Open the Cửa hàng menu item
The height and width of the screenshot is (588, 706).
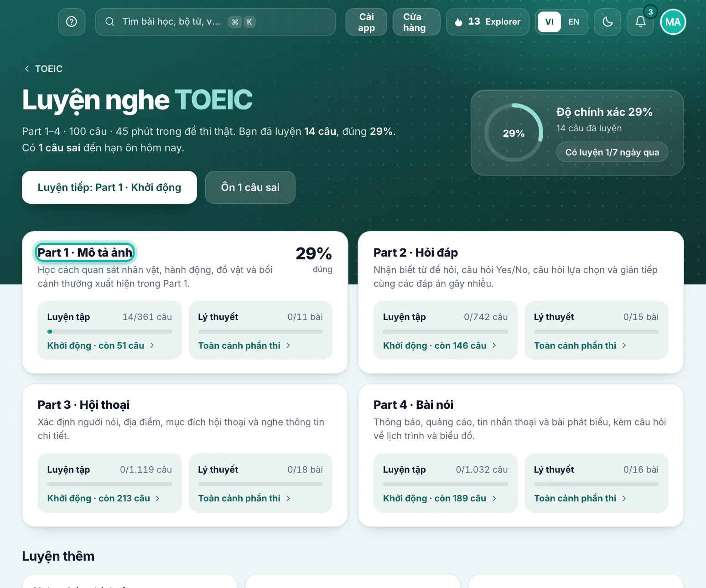pos(416,22)
